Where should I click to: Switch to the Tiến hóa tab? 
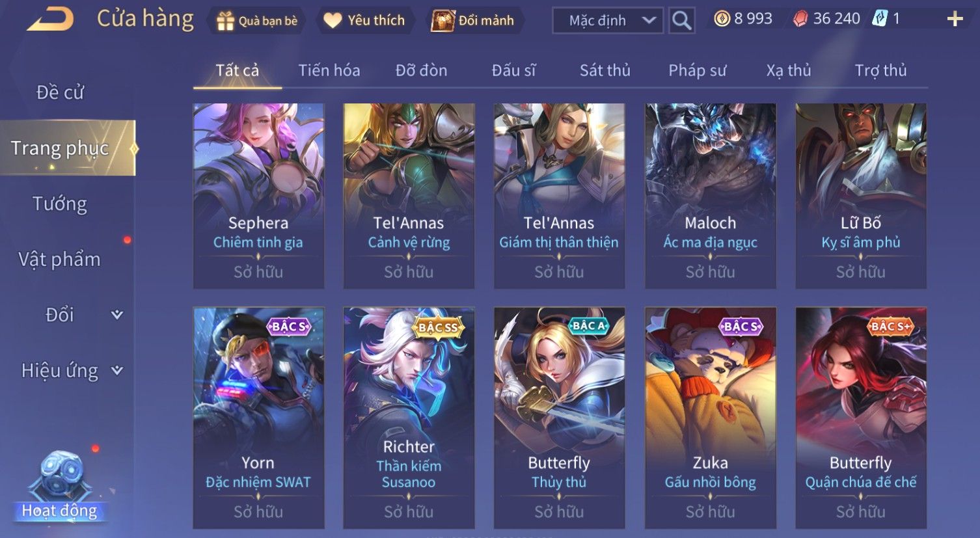coord(329,70)
